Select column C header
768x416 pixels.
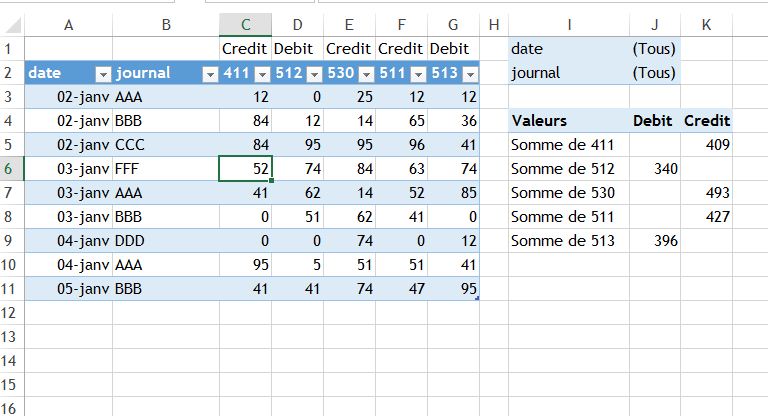245,25
